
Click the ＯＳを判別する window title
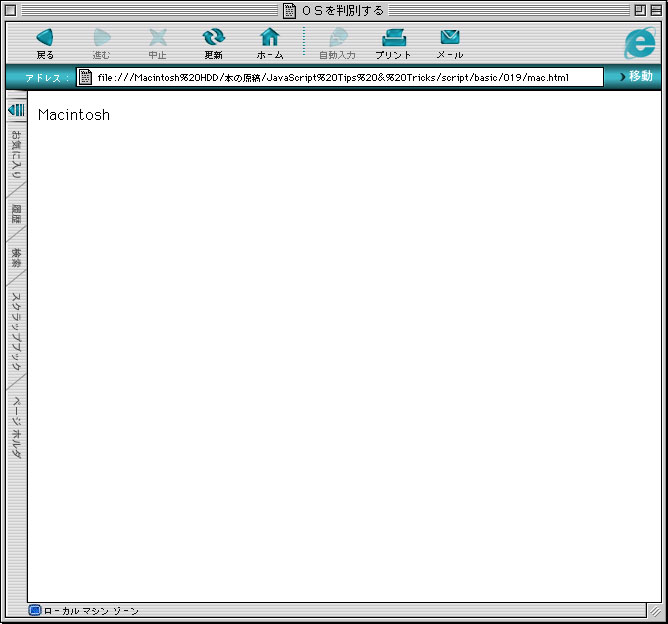pyautogui.click(x=343, y=11)
